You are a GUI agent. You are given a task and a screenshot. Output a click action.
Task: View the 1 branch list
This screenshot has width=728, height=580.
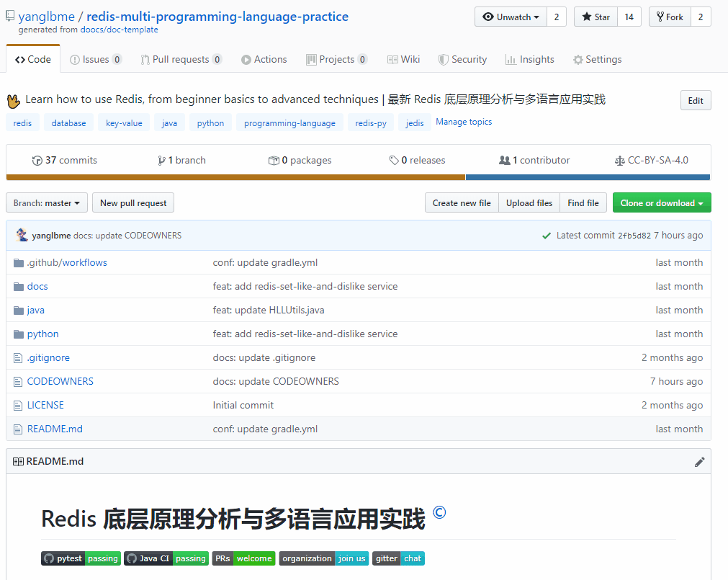point(182,160)
